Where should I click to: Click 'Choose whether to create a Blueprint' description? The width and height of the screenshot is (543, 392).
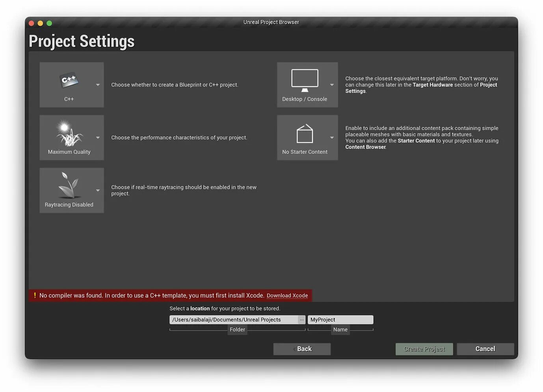click(175, 85)
